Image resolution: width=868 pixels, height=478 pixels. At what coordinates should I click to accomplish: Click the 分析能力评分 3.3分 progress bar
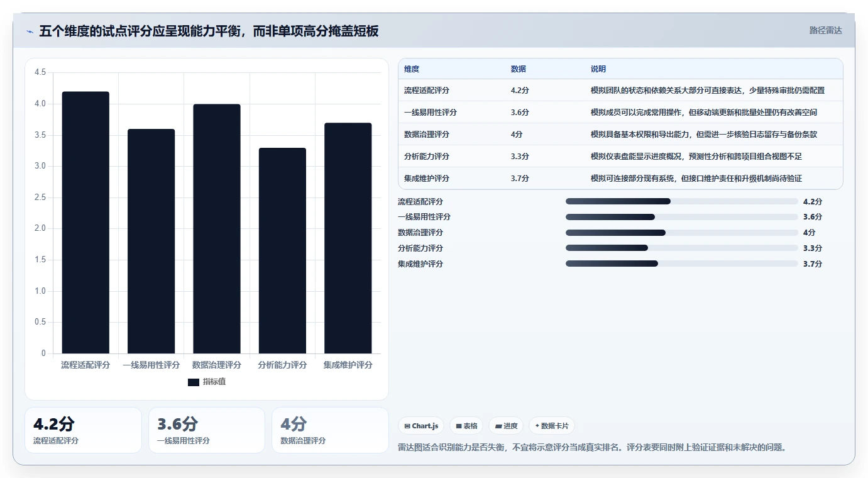[681, 248]
